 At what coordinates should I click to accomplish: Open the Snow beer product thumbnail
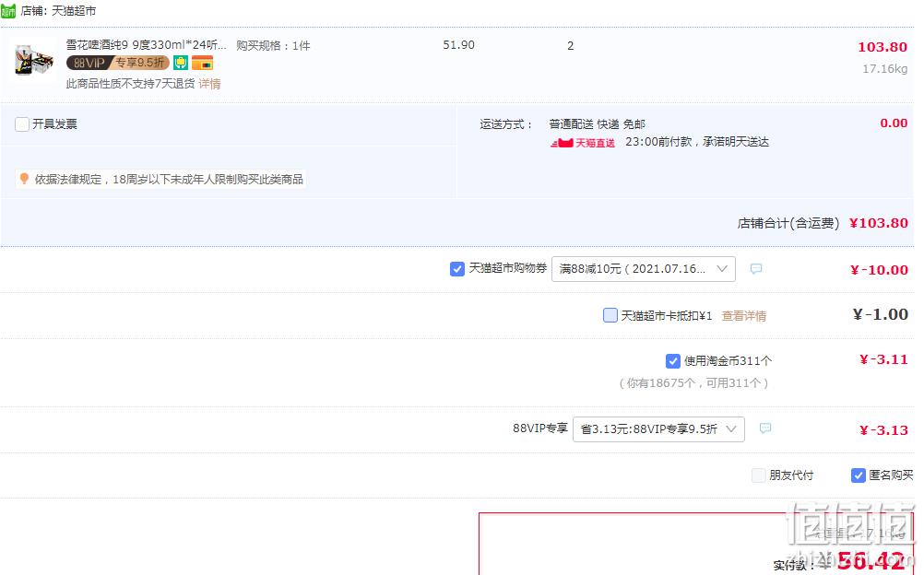tap(34, 60)
